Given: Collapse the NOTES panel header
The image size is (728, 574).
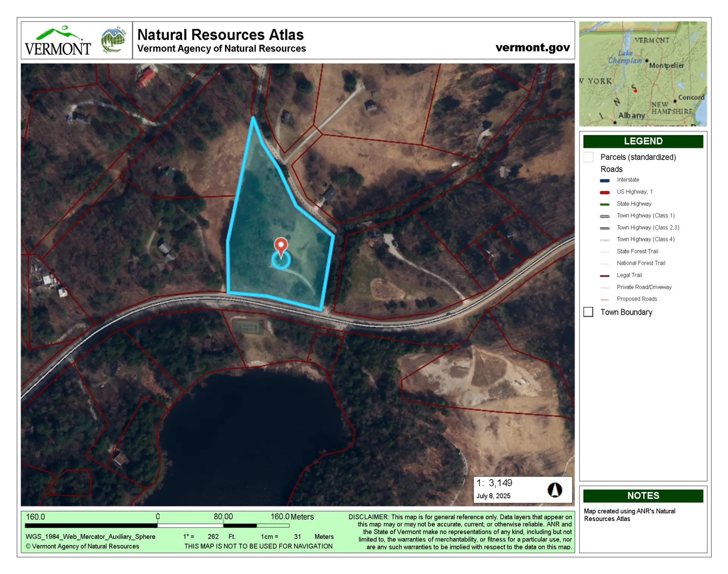Looking at the screenshot, I should coord(643,495).
